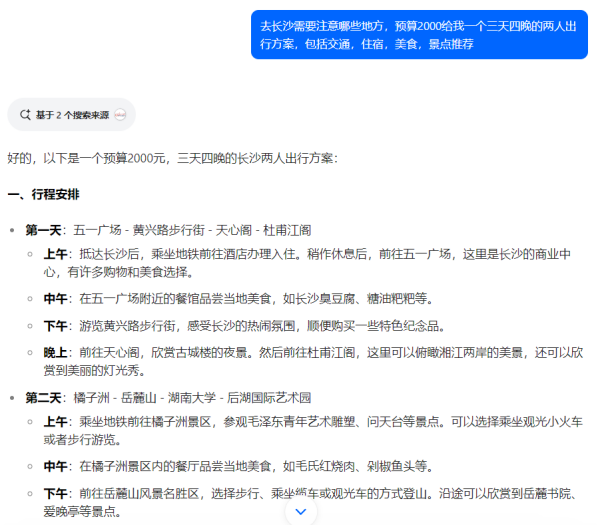The width and height of the screenshot is (600, 525).
Task: Click the scroll-to-bottom chevron button
Action: pos(301,511)
